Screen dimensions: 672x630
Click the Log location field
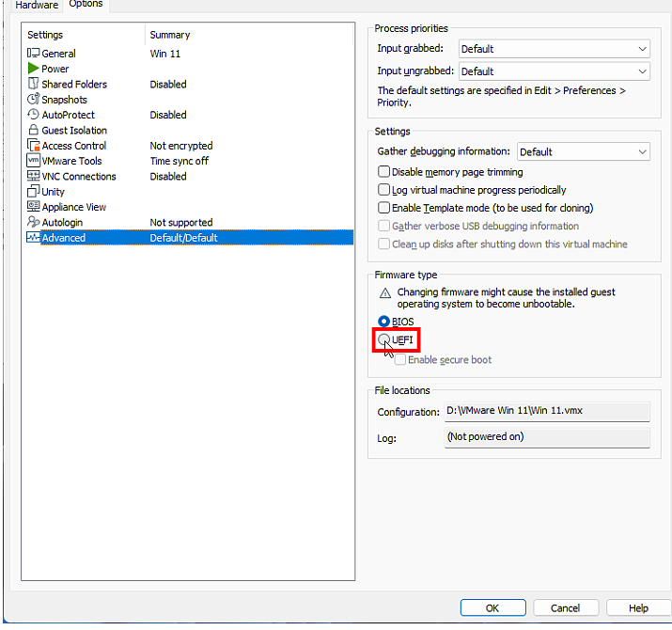click(x=547, y=437)
